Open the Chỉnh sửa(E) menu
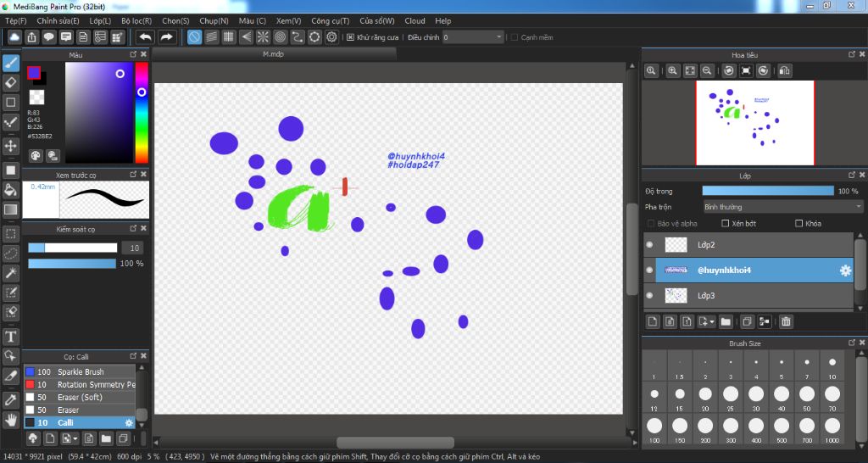 point(58,20)
